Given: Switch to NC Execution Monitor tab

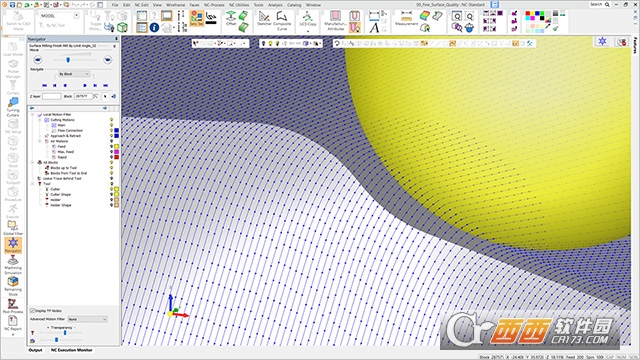Looking at the screenshot, I should coord(71,350).
